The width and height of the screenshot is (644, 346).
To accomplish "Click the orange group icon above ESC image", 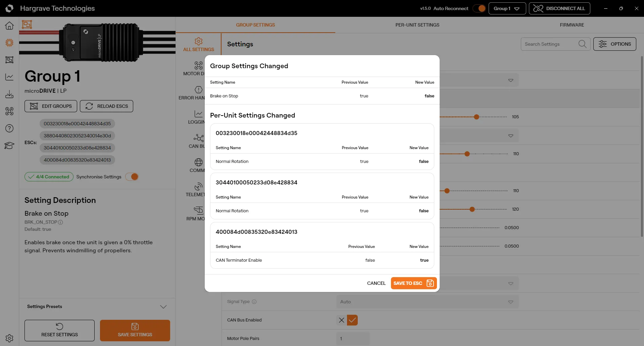I will [x=27, y=25].
